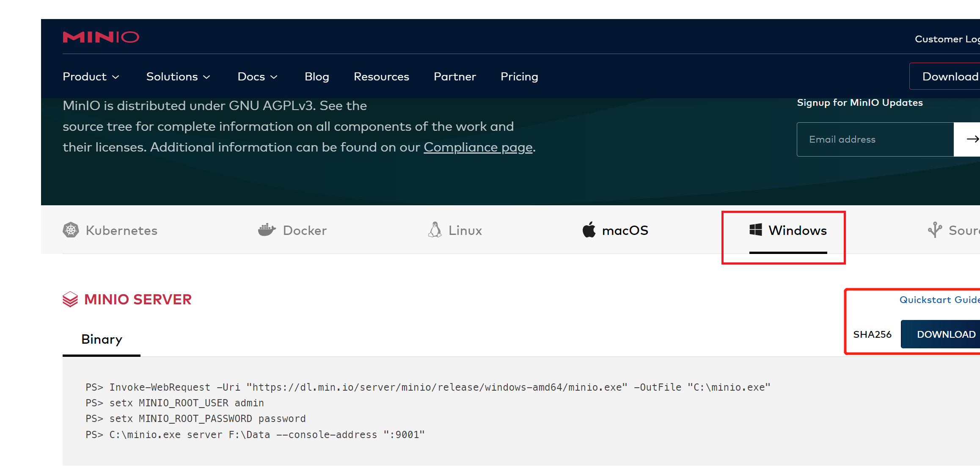The width and height of the screenshot is (980, 466).
Task: Click the Kubernetes wheel icon
Action: (x=71, y=230)
